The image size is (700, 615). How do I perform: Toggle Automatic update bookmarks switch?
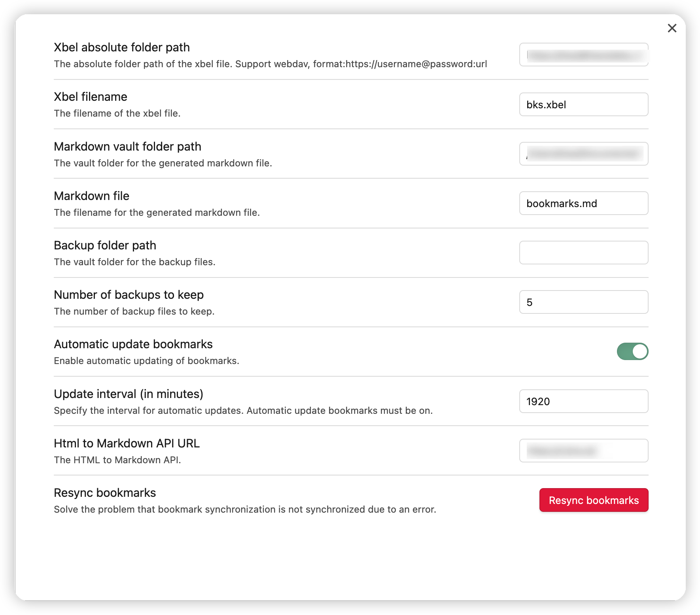632,351
